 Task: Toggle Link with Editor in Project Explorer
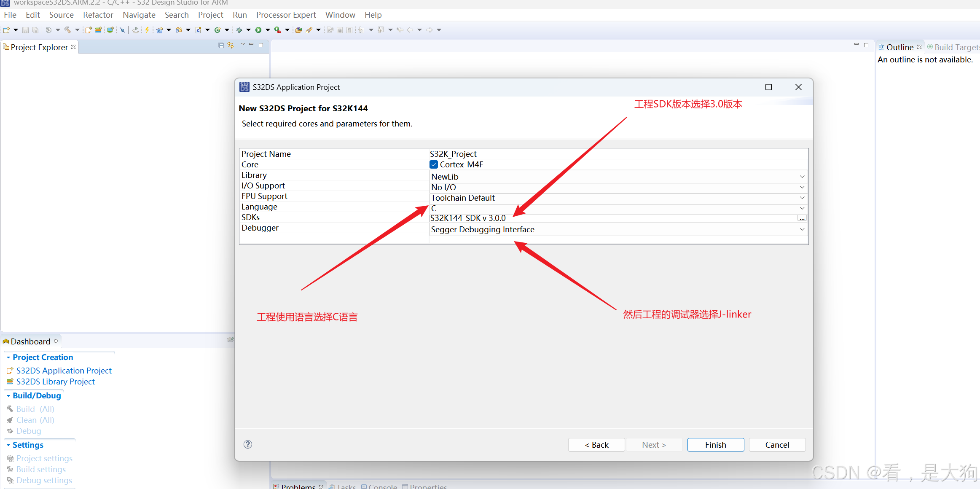point(231,45)
